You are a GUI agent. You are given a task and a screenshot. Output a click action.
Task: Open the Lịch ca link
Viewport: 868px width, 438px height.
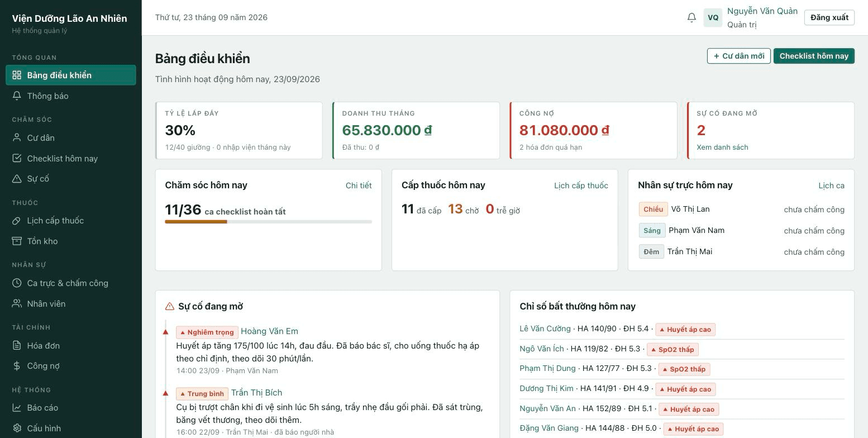click(x=831, y=185)
